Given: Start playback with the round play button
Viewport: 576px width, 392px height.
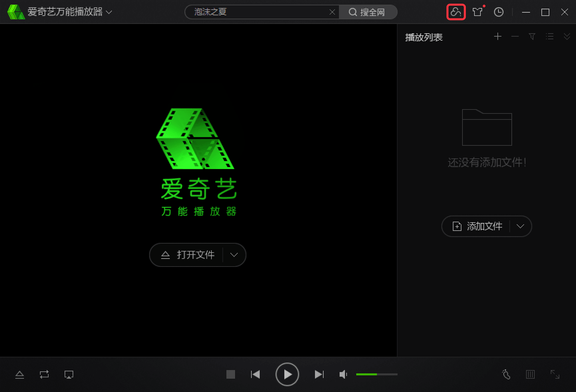Looking at the screenshot, I should coord(287,374).
